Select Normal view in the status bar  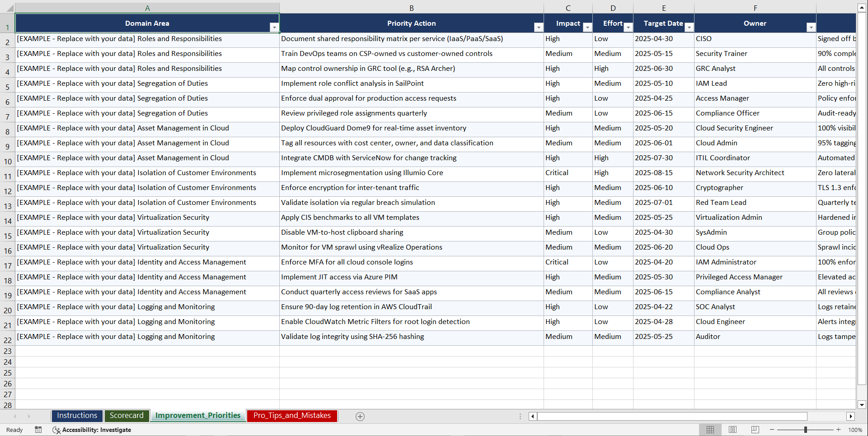click(710, 430)
